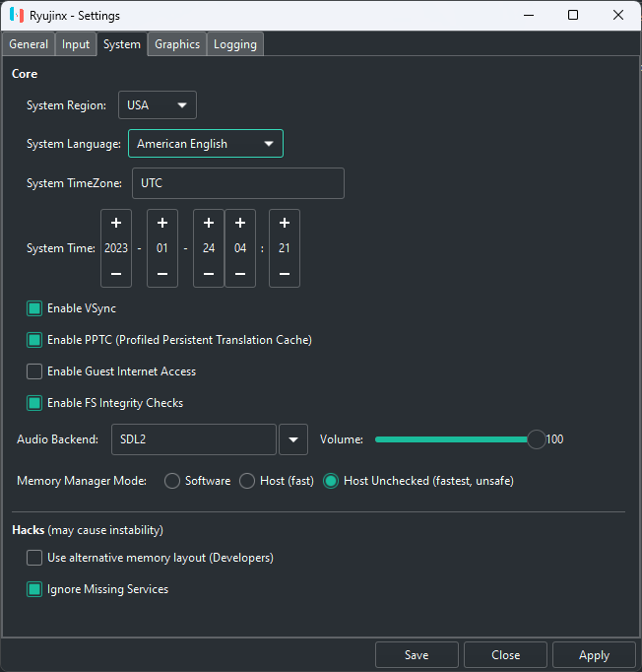Decrease the system time minutes with minus
This screenshot has height=672, width=642.
tap(285, 274)
